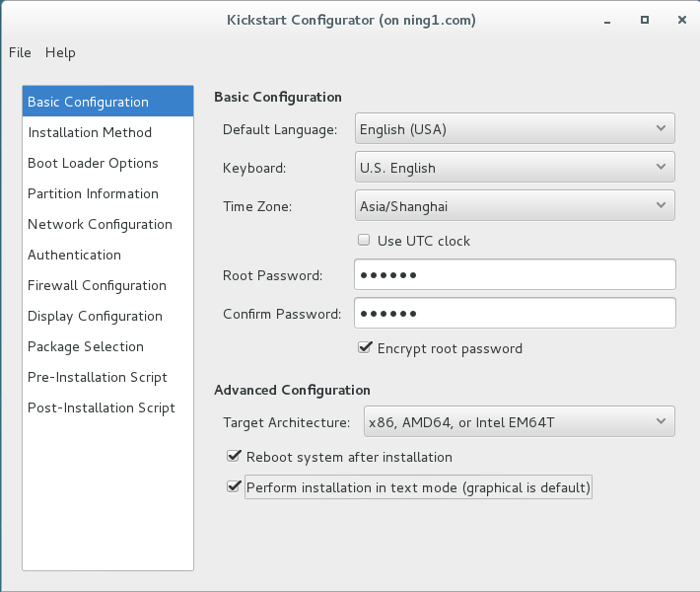The height and width of the screenshot is (592, 700).
Task: Open the Help menu
Action: (60, 52)
